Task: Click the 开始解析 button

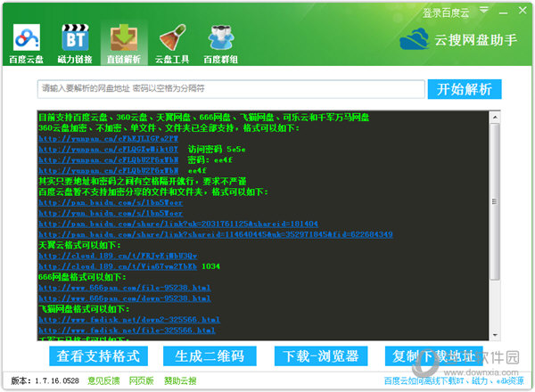Action: pos(465,89)
